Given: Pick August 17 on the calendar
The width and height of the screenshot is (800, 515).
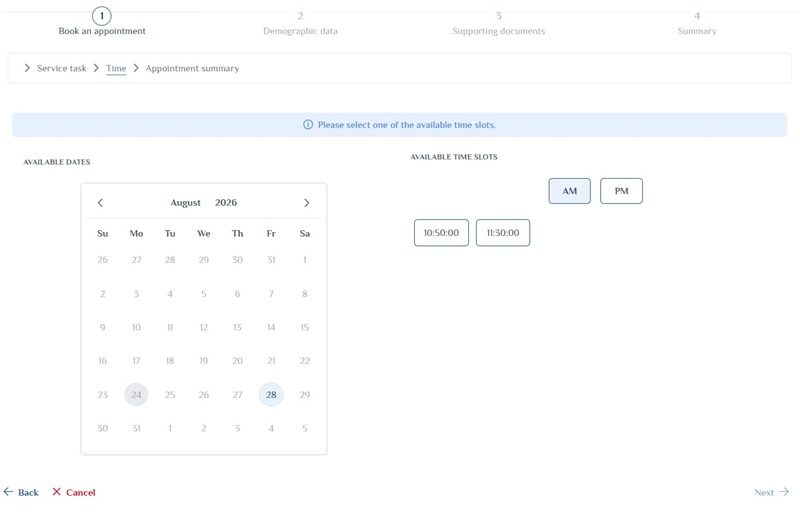Looking at the screenshot, I should coord(136,361).
